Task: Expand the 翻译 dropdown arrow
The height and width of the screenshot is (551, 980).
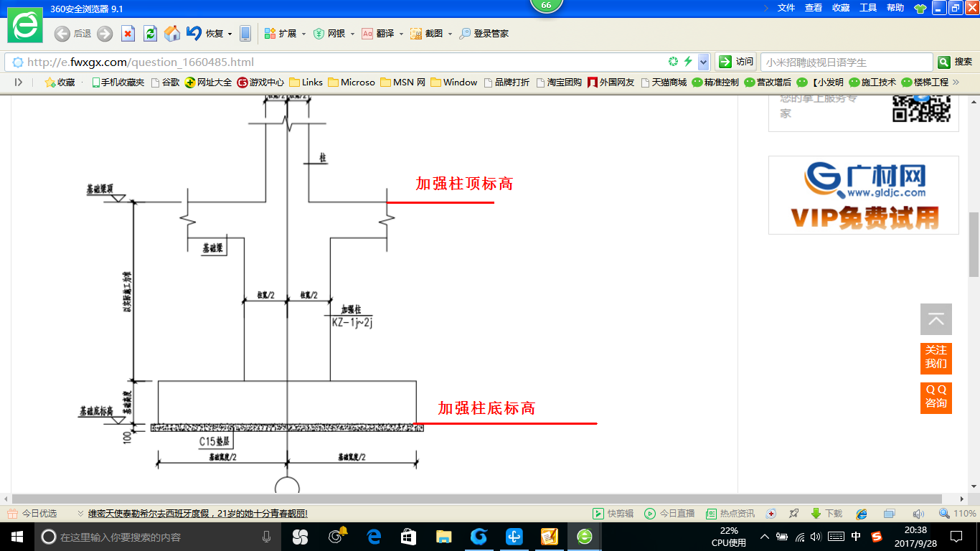Action: coord(401,34)
